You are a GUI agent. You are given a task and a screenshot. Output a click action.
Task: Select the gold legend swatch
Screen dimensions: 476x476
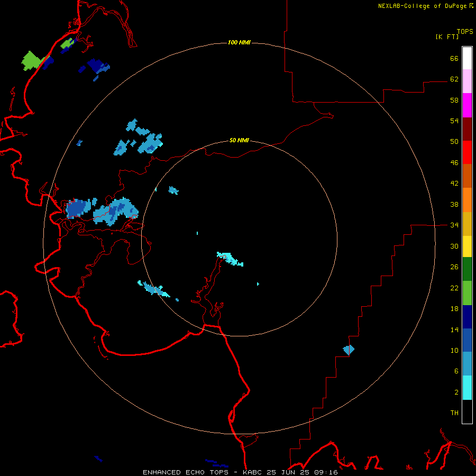tap(467, 224)
